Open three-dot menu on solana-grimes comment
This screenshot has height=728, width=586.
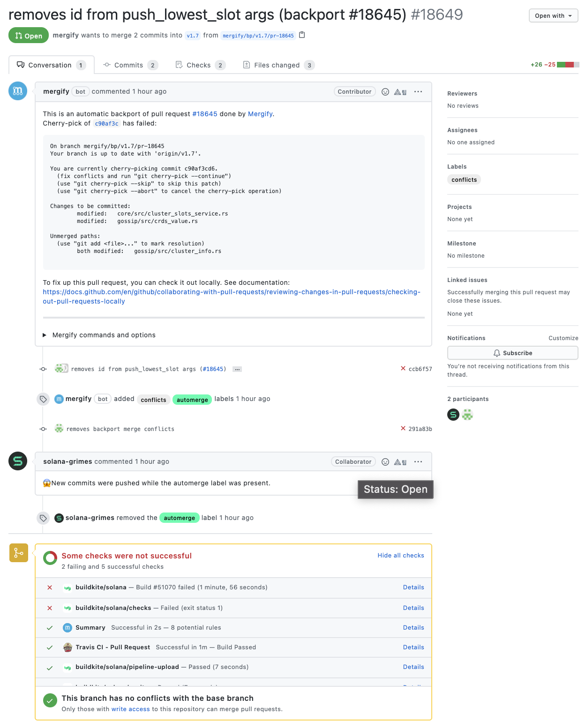pyautogui.click(x=418, y=462)
